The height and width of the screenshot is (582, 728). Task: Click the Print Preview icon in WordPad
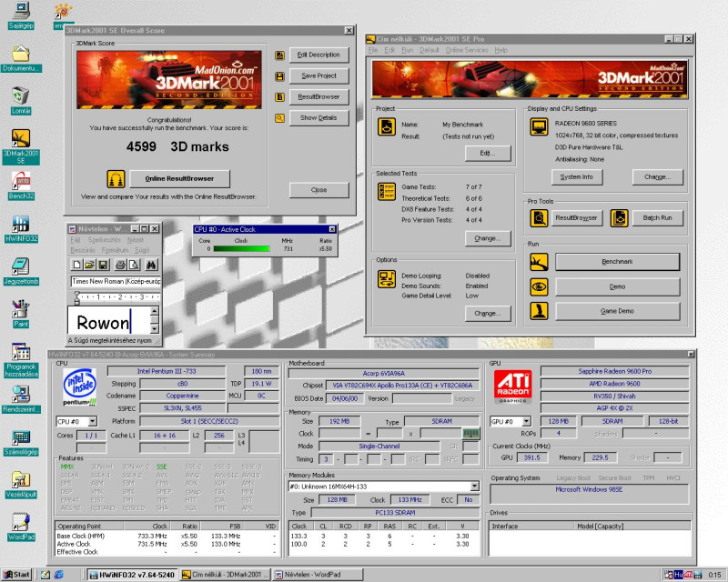tap(134, 265)
